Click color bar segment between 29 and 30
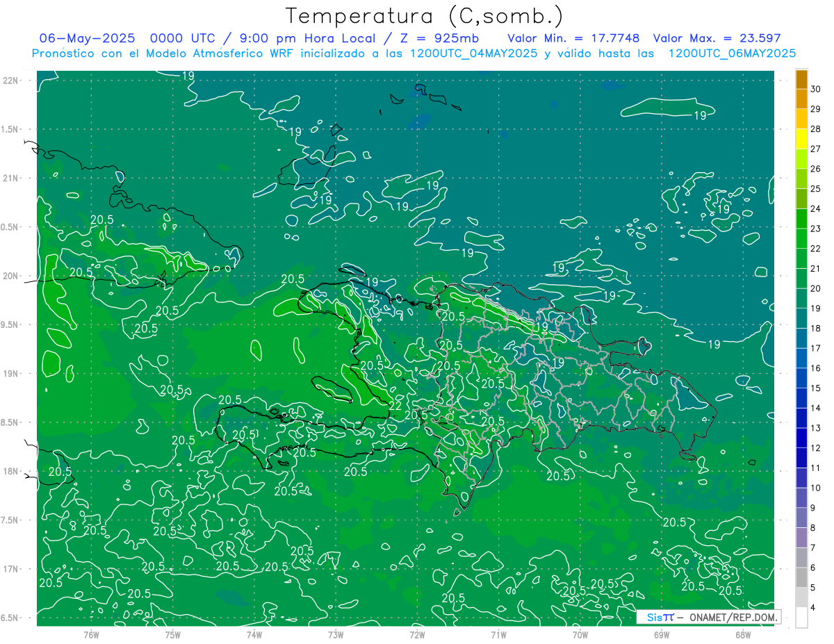 801,99
